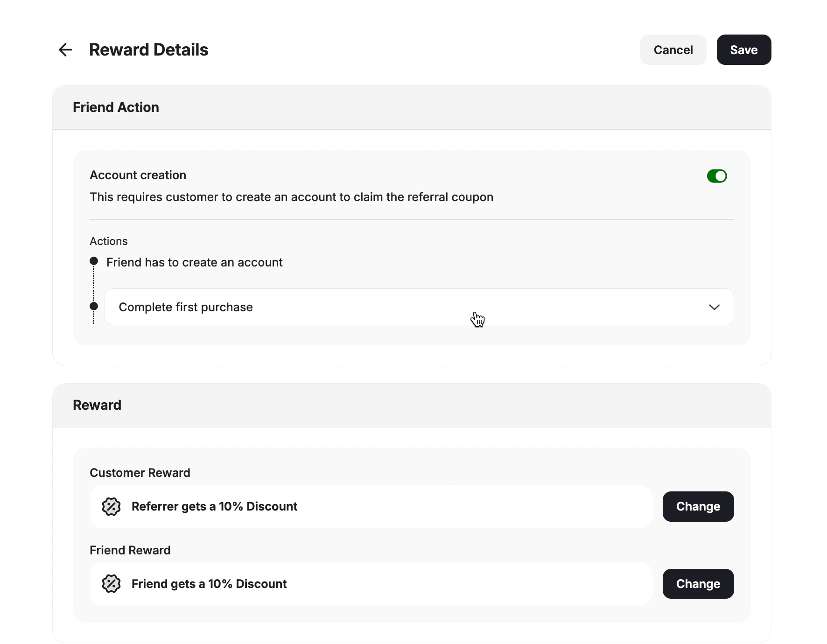827x644 pixels.
Task: Click the back arrow beside Reward Details
Action: [65, 49]
